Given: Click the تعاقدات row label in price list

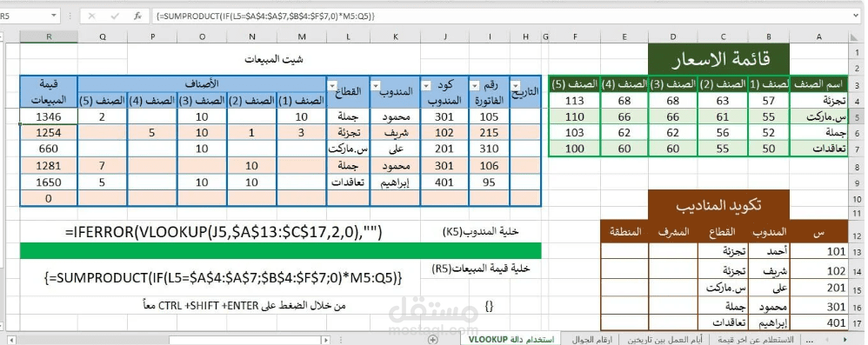Looking at the screenshot, I should click(x=818, y=149).
